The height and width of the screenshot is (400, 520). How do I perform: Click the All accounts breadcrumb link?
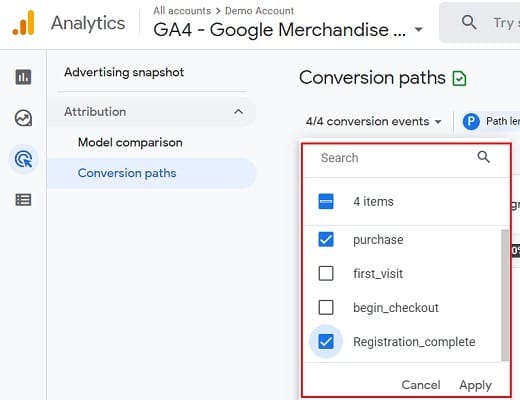tap(182, 11)
